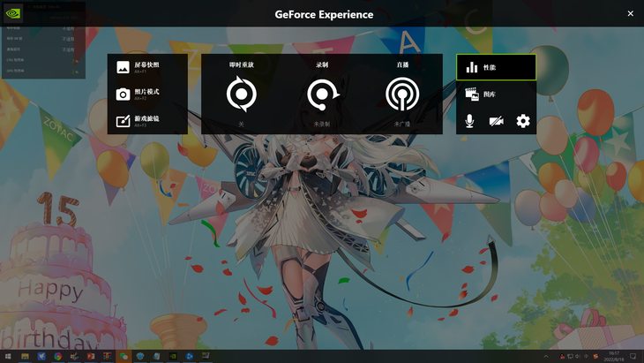Click the Sogou input method tray icon

[595, 357]
